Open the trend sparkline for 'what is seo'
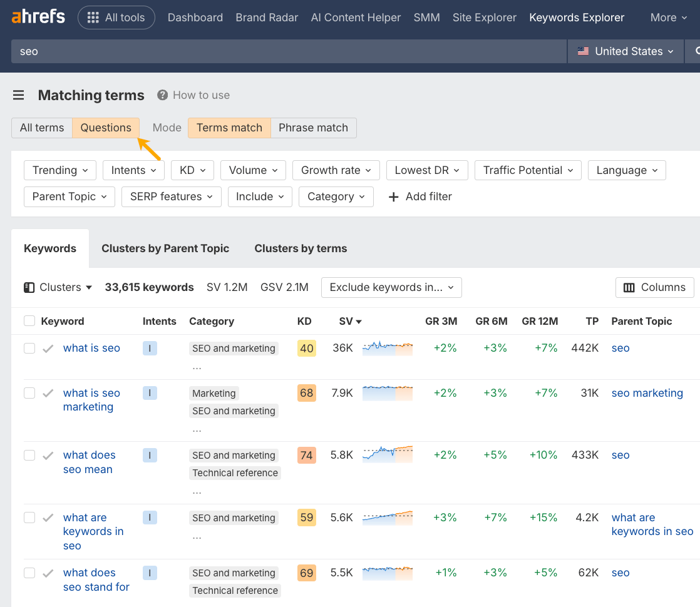This screenshot has height=607, width=700. point(388,348)
